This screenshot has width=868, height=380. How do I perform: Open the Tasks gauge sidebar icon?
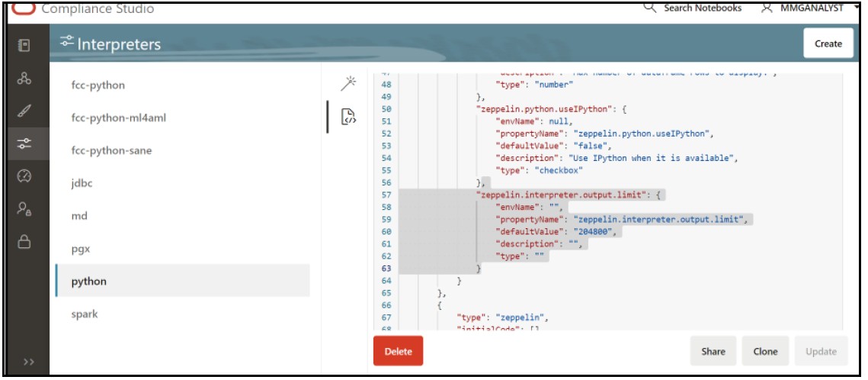[24, 176]
